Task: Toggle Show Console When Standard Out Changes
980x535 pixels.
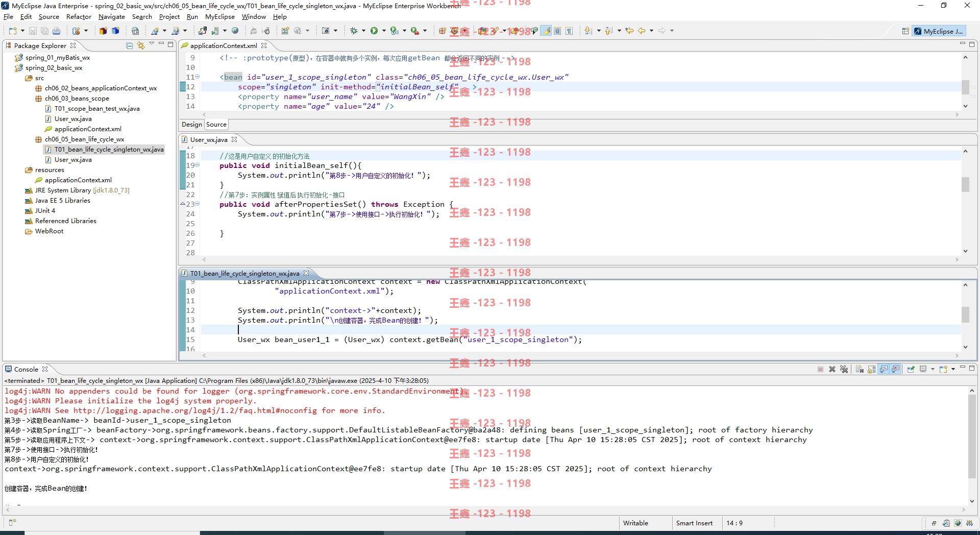Action: pyautogui.click(x=884, y=369)
